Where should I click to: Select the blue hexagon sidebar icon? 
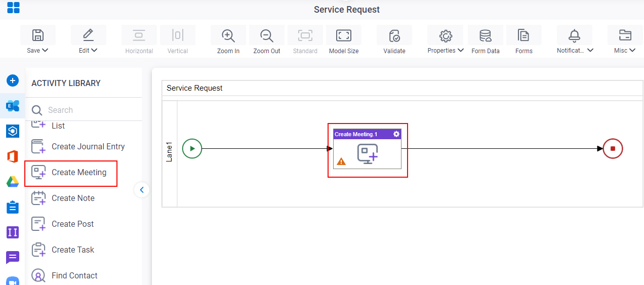13,131
